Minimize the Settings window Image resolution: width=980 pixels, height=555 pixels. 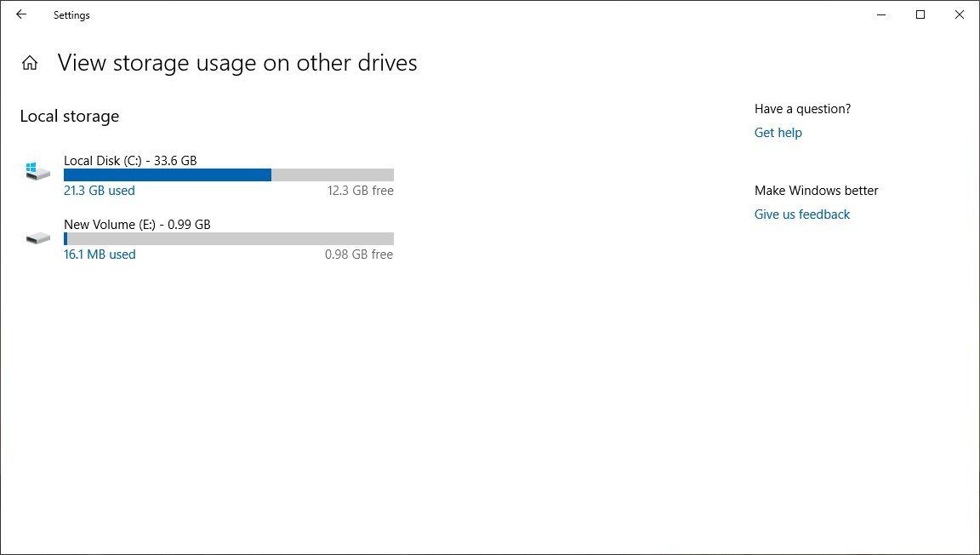pyautogui.click(x=881, y=14)
